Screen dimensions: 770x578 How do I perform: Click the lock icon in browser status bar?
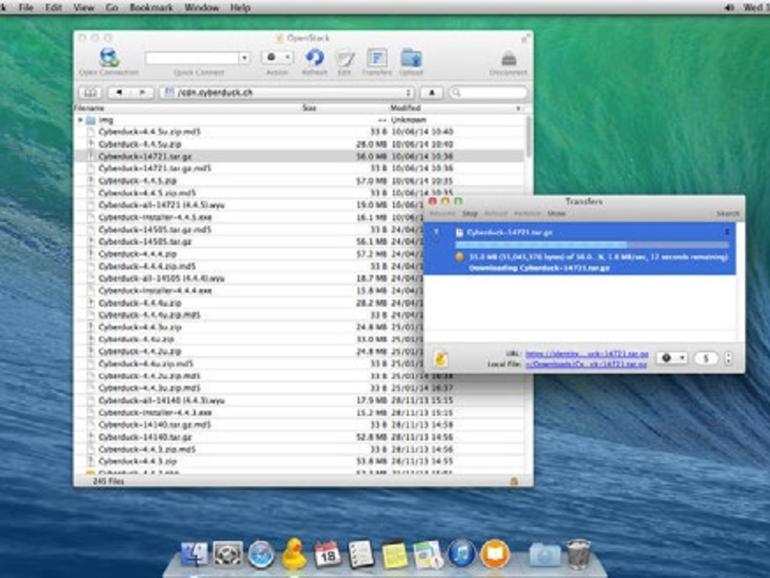click(514, 481)
